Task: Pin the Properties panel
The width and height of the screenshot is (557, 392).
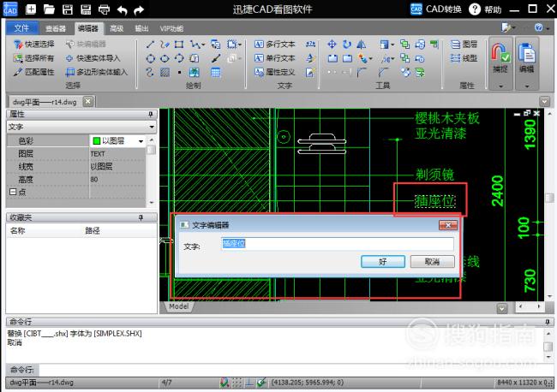Action: [151, 114]
